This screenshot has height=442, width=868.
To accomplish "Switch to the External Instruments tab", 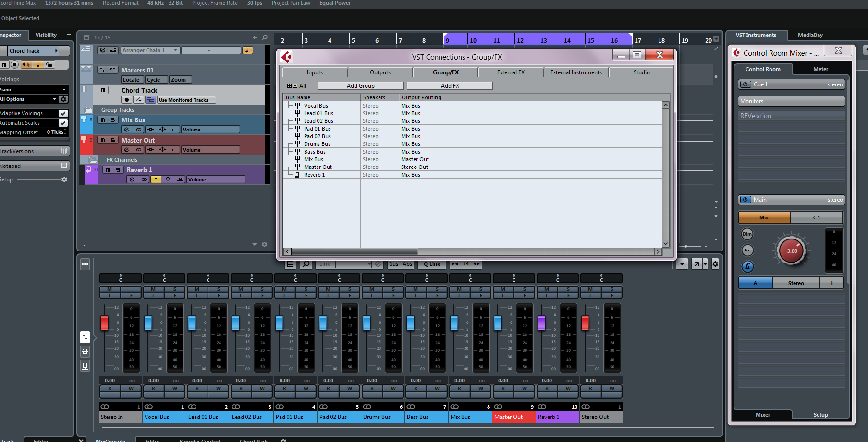I will [x=576, y=72].
